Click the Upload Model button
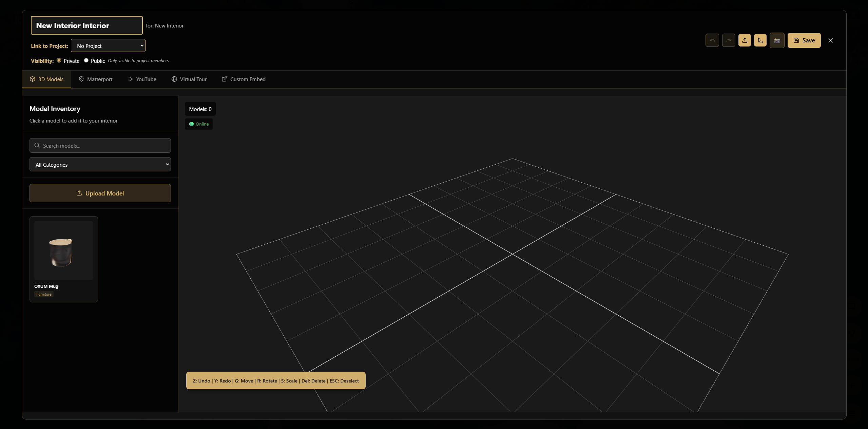The image size is (868, 429). click(x=100, y=193)
